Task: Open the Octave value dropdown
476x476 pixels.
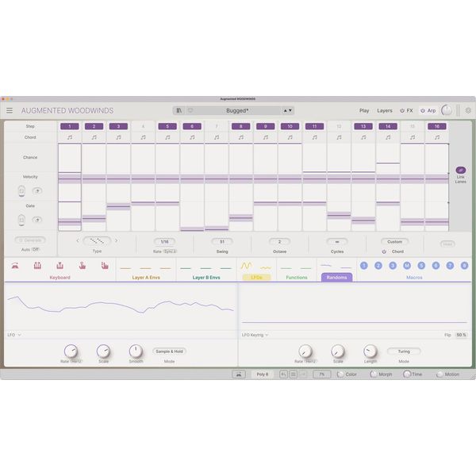Action: [279, 242]
